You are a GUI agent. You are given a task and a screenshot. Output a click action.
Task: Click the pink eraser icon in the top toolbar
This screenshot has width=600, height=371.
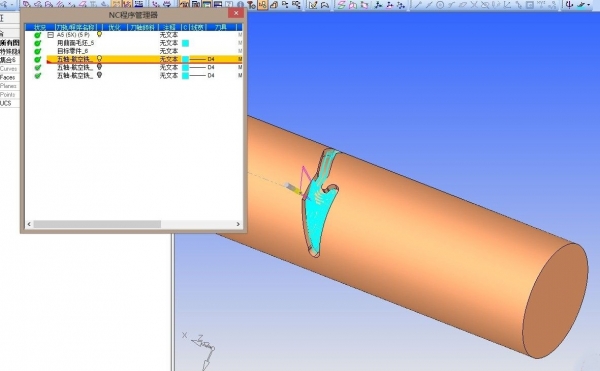[83, 4]
